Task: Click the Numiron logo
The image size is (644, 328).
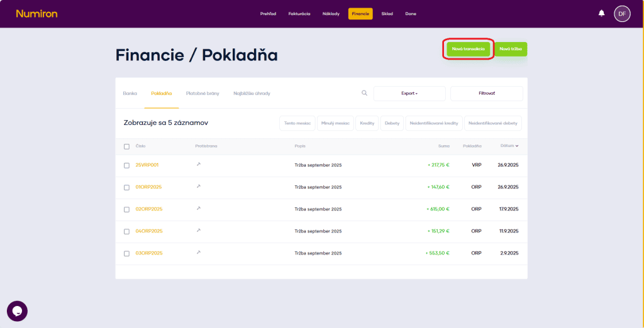Action: coord(36,14)
